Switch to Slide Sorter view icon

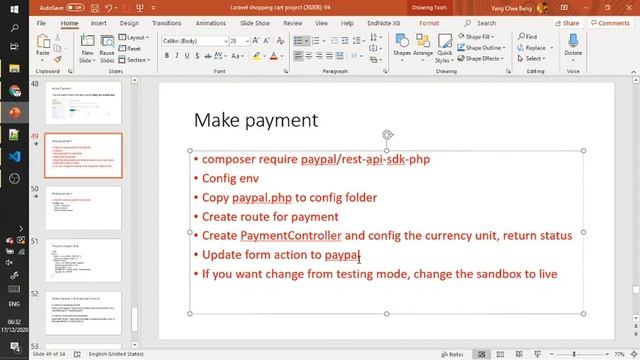pyautogui.click(x=500, y=354)
